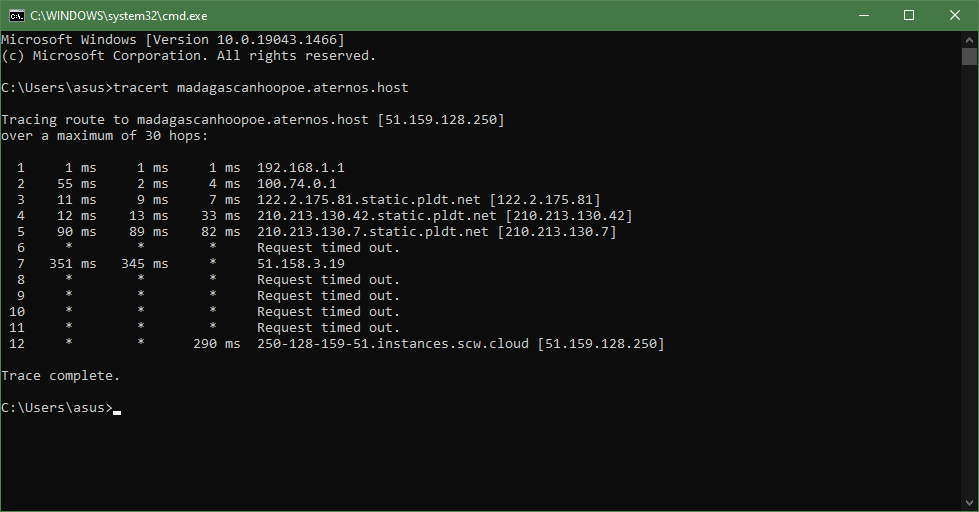The width and height of the screenshot is (979, 512).
Task: Click the scrollbar down arrow
Action: [969, 503]
